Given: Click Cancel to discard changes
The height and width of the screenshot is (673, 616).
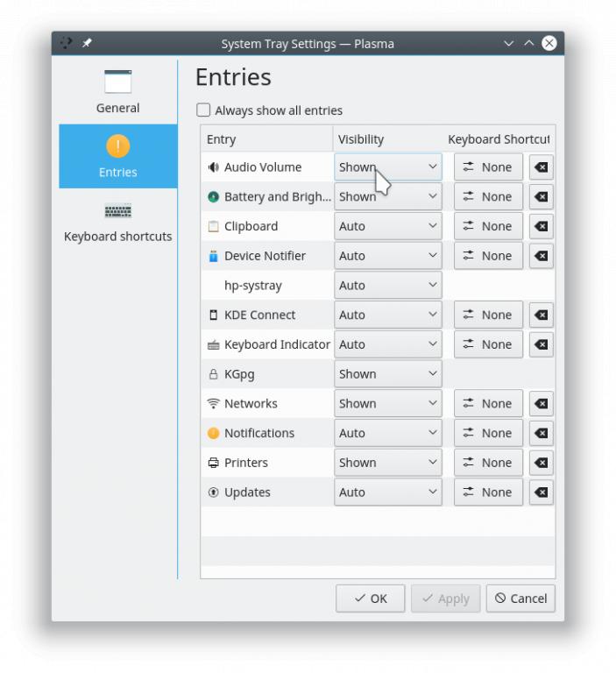Looking at the screenshot, I should pyautogui.click(x=520, y=599).
